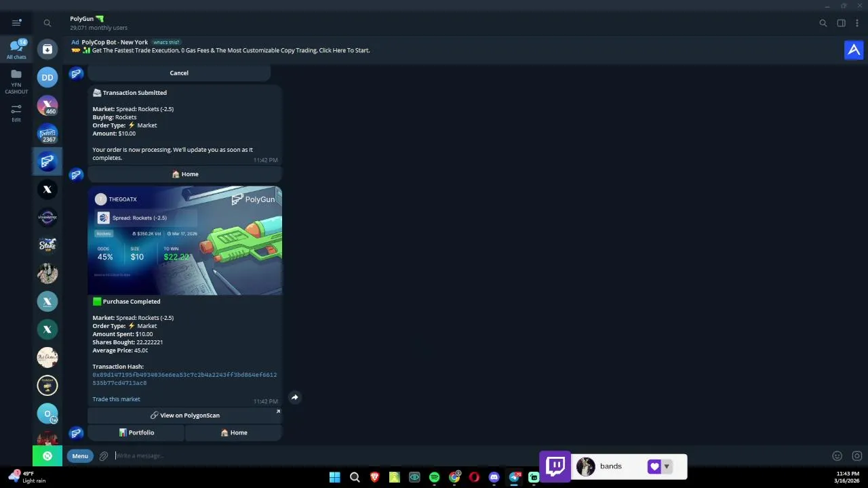Click the weather widget showing Light rain
The height and width of the screenshot is (488, 868).
(x=27, y=477)
